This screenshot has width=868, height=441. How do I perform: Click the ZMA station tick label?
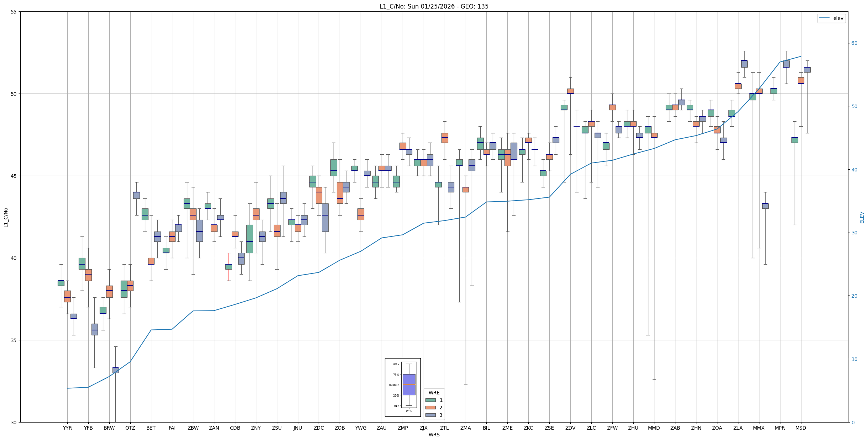coord(465,428)
